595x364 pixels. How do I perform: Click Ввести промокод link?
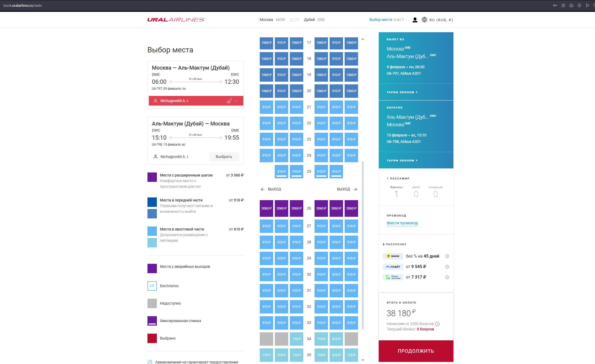click(x=402, y=223)
